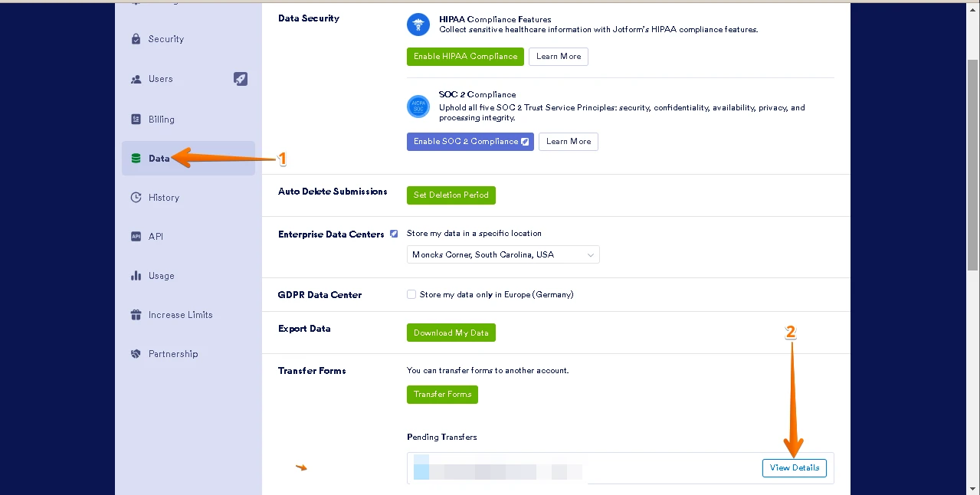The image size is (980, 495).
Task: Click the page vertical scrollbar thumb
Action: [973, 164]
